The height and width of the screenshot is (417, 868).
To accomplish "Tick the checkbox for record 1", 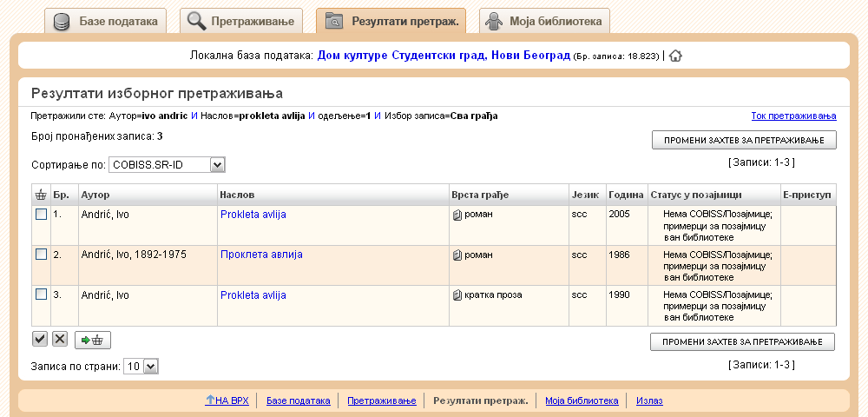I will click(x=41, y=215).
